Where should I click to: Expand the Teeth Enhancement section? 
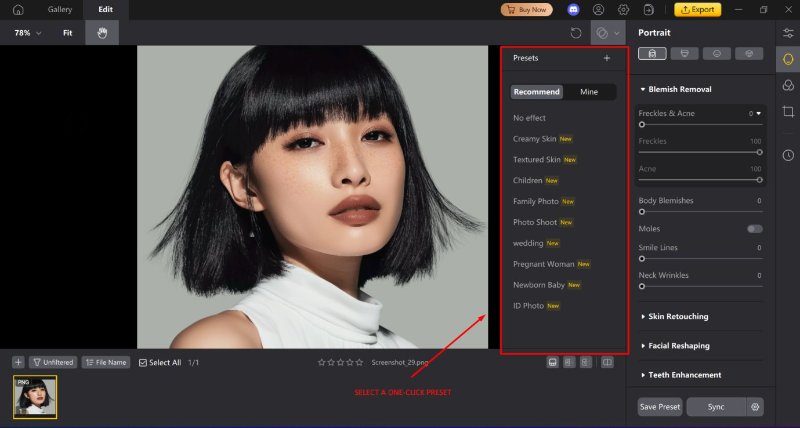(681, 375)
